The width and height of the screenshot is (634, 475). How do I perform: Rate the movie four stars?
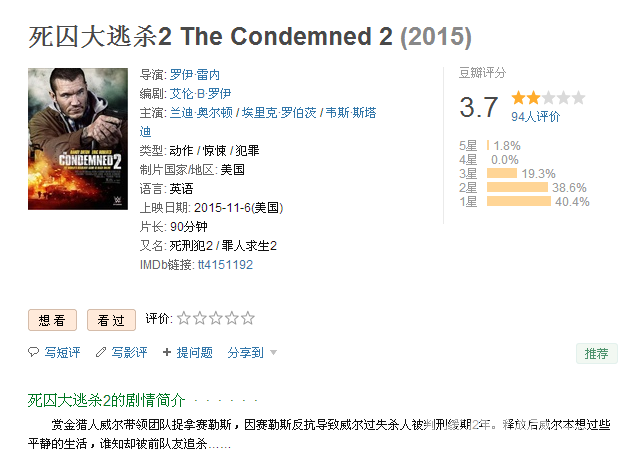coord(232,318)
